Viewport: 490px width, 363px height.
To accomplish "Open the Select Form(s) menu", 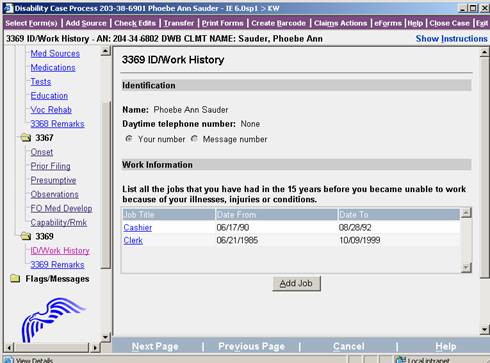I will tap(31, 23).
